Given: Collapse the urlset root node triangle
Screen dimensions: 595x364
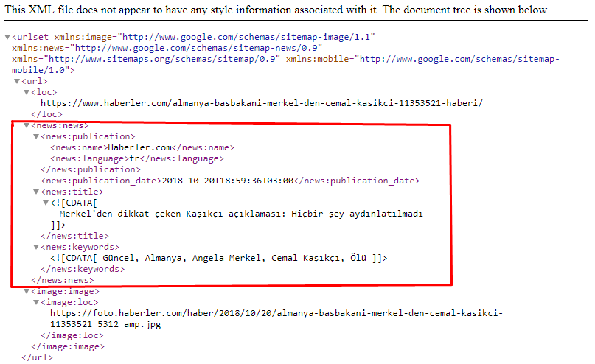Looking at the screenshot, I should point(7,37).
